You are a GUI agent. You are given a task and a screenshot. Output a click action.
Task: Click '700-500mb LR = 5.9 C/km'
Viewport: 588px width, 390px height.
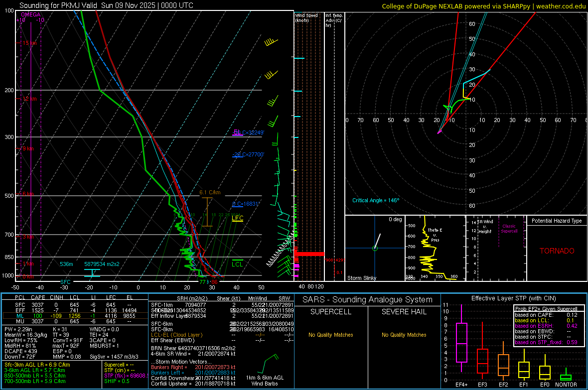(x=35, y=382)
